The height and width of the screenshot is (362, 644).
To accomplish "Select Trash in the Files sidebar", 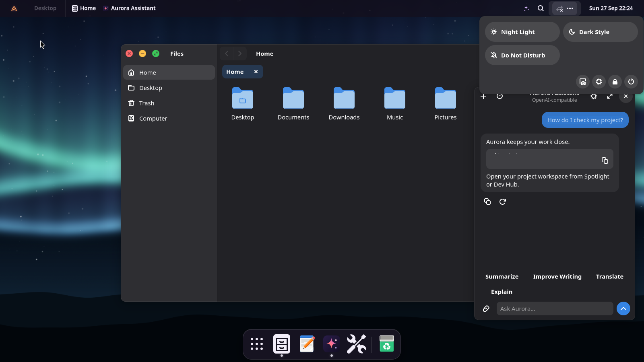I will tap(169, 103).
